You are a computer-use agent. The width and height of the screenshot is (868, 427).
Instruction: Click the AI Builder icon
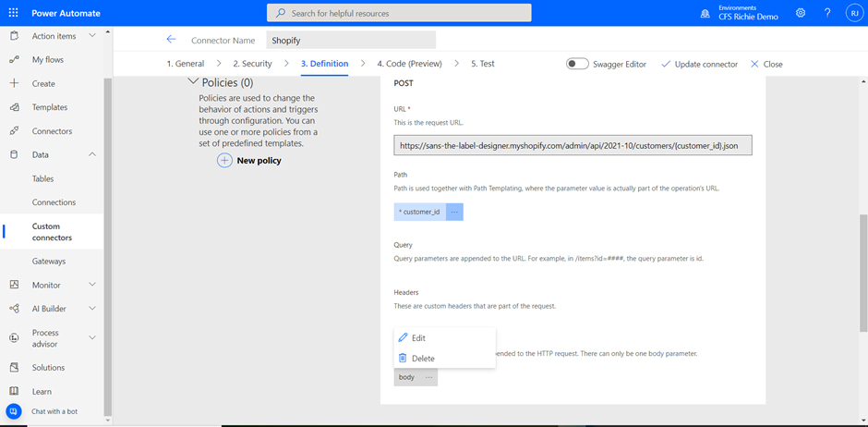pos(15,309)
